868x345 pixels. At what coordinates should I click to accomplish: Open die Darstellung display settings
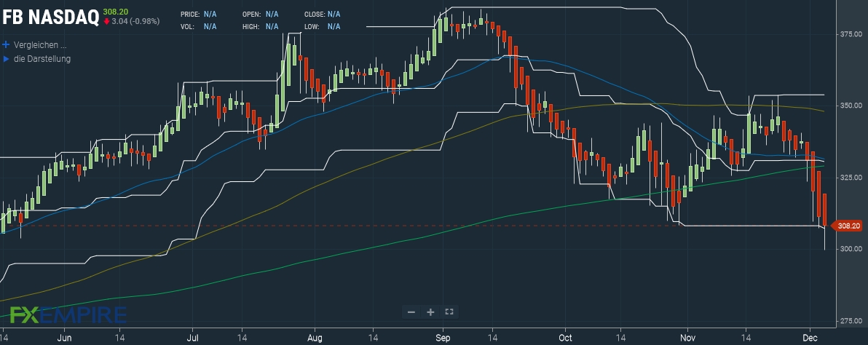[42, 59]
